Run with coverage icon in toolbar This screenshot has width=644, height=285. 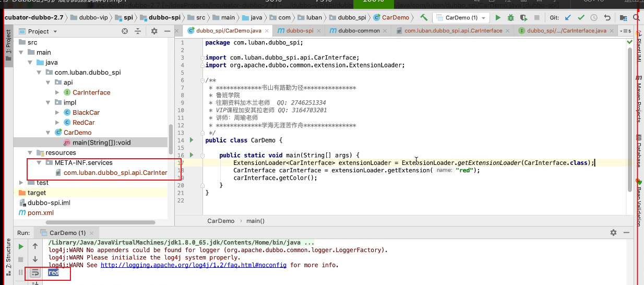524,18
